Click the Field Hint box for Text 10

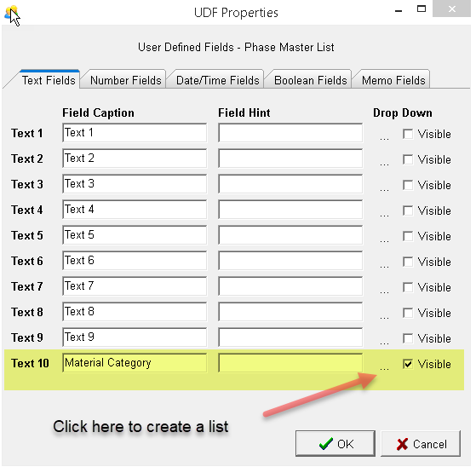point(290,362)
